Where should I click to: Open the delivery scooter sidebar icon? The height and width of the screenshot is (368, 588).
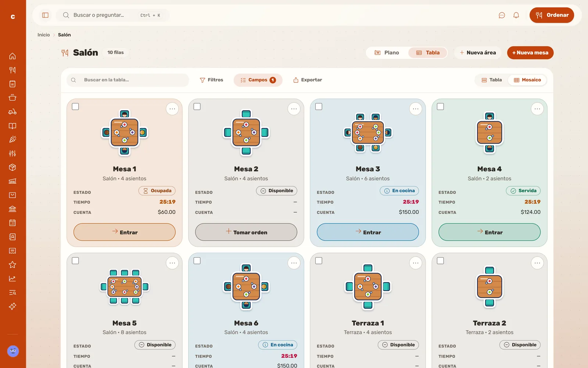pyautogui.click(x=12, y=112)
